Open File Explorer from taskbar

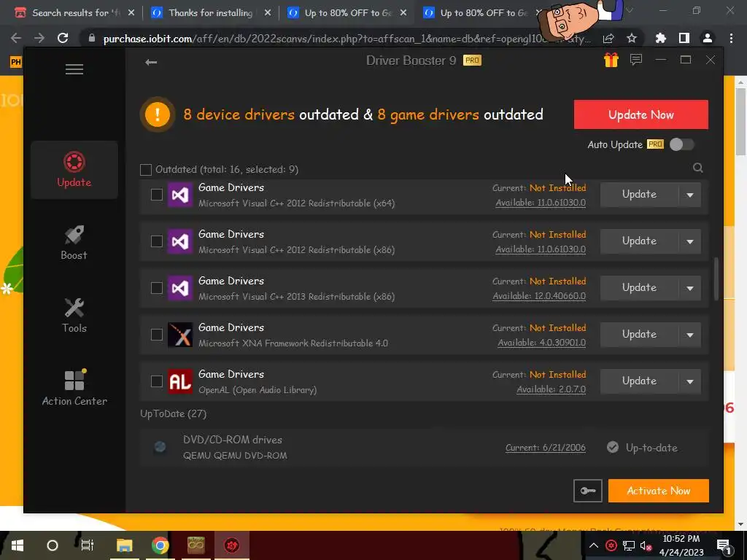click(x=124, y=545)
